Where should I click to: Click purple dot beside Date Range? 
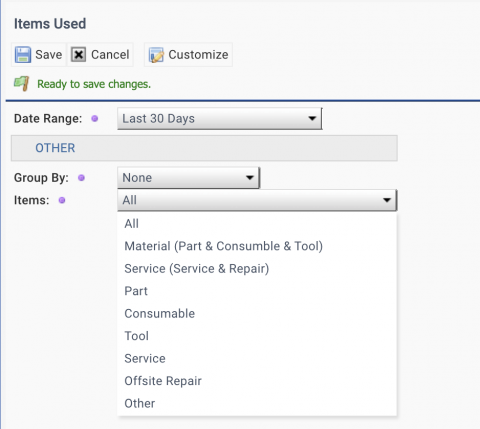[x=95, y=119]
